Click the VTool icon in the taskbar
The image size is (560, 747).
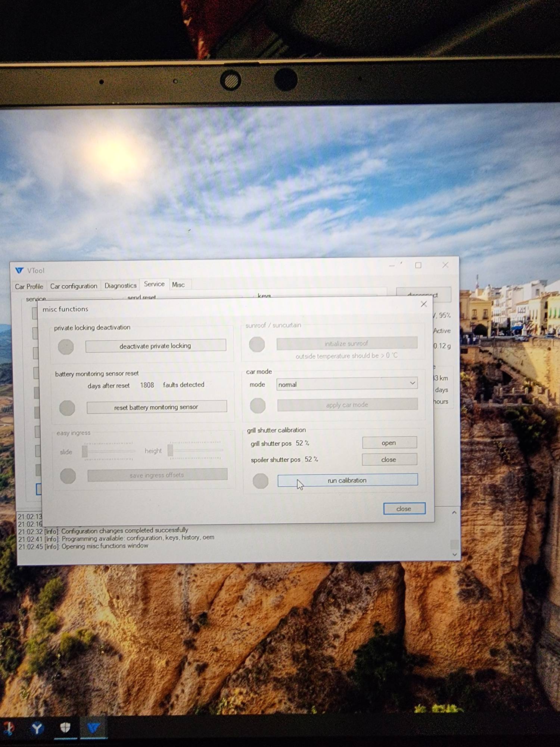93,728
